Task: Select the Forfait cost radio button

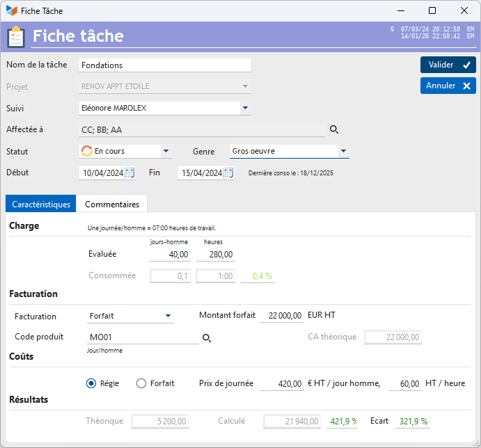Action: (141, 383)
